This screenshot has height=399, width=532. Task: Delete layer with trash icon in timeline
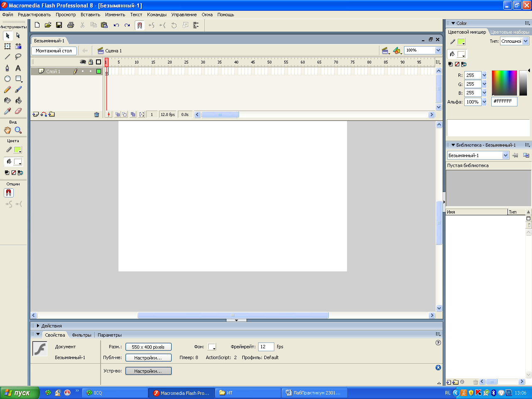(96, 114)
